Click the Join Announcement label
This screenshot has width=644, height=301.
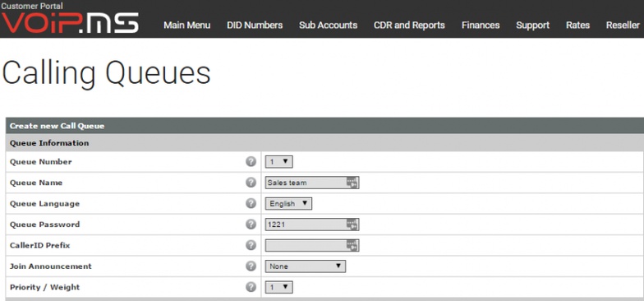(51, 266)
